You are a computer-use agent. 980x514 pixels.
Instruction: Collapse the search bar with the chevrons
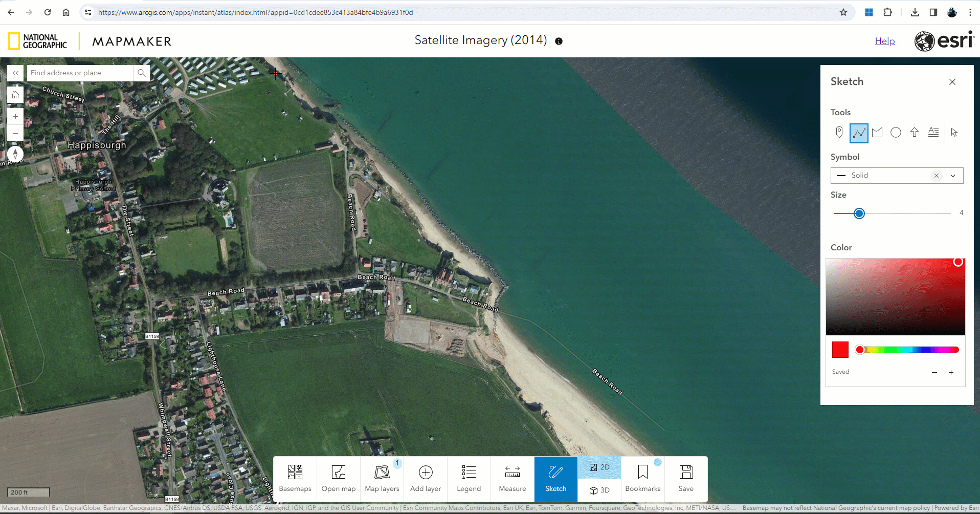pyautogui.click(x=15, y=73)
